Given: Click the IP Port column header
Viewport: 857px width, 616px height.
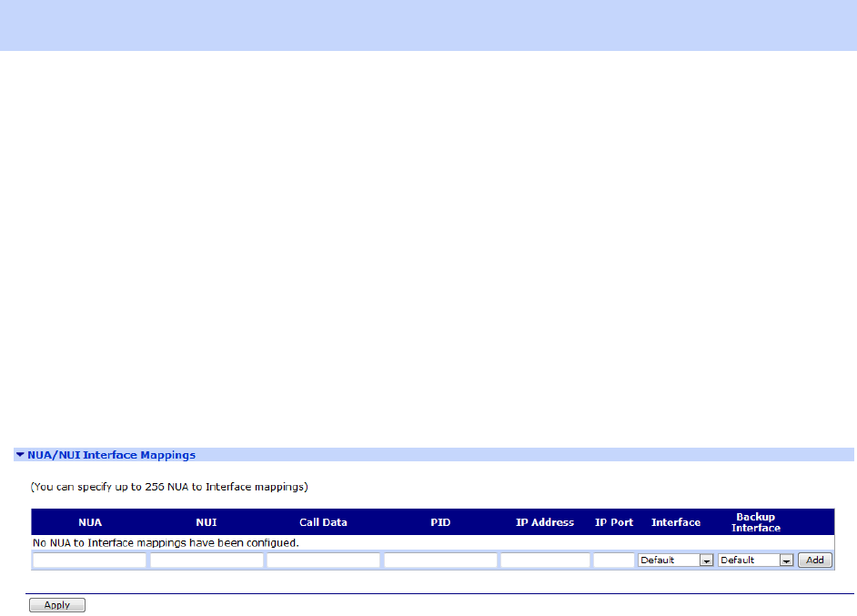Looking at the screenshot, I should pyautogui.click(x=614, y=522).
